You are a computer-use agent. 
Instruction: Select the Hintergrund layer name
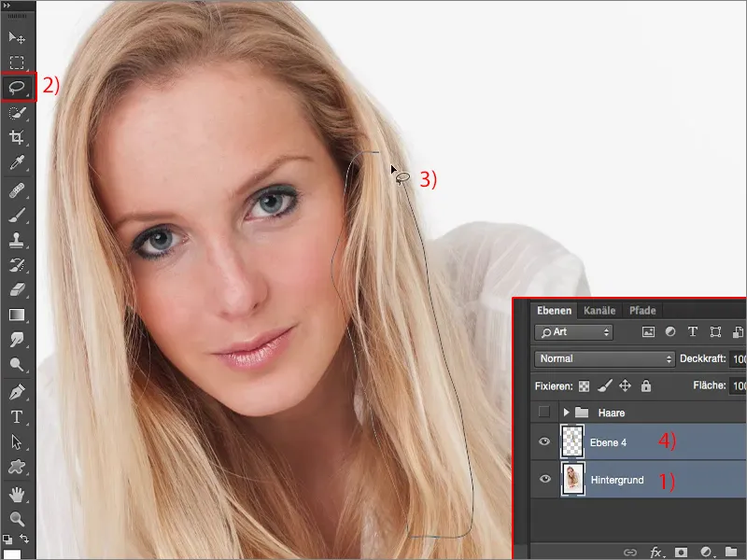pos(617,480)
